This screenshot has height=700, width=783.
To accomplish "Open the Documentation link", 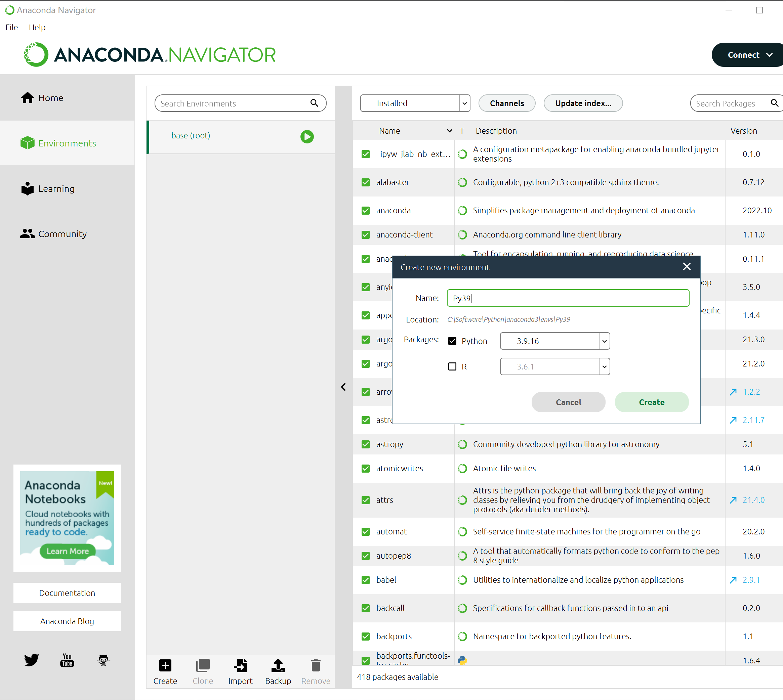I will [67, 593].
